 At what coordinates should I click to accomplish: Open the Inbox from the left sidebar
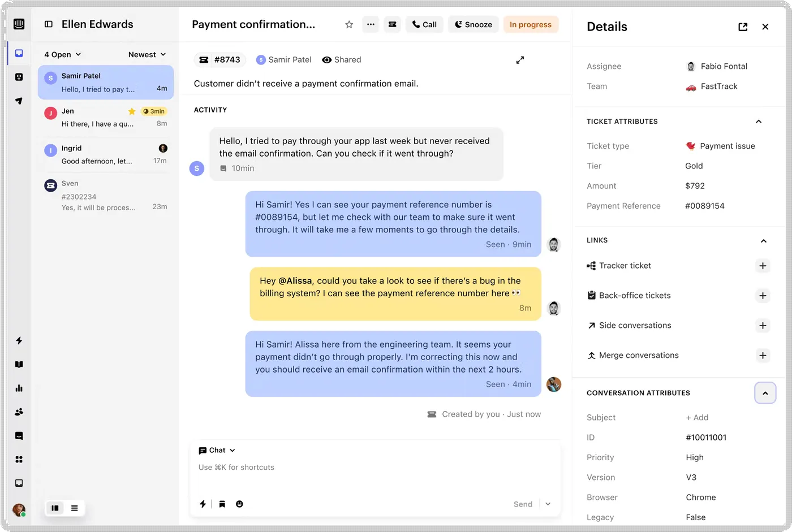coord(19,53)
